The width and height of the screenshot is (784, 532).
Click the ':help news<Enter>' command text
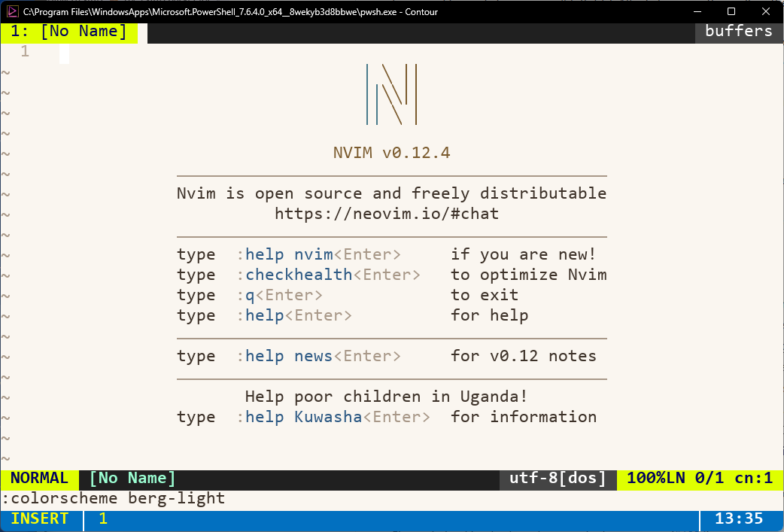click(x=318, y=356)
